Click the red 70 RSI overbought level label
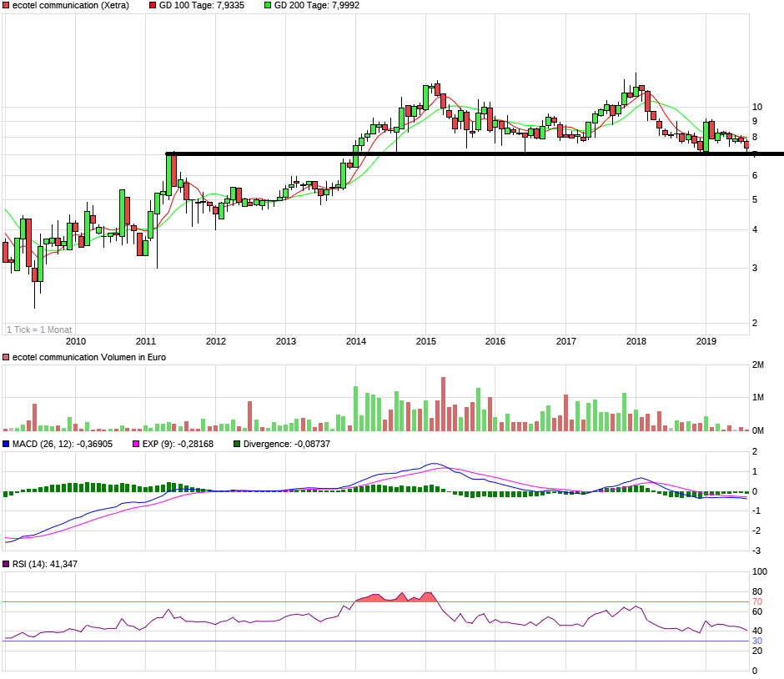This screenshot has width=784, height=679. tap(757, 601)
